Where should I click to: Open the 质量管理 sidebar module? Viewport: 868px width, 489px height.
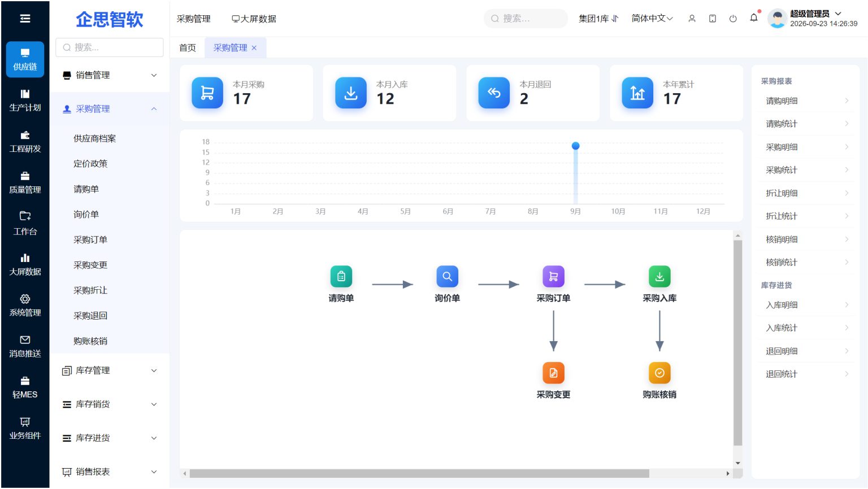25,183
